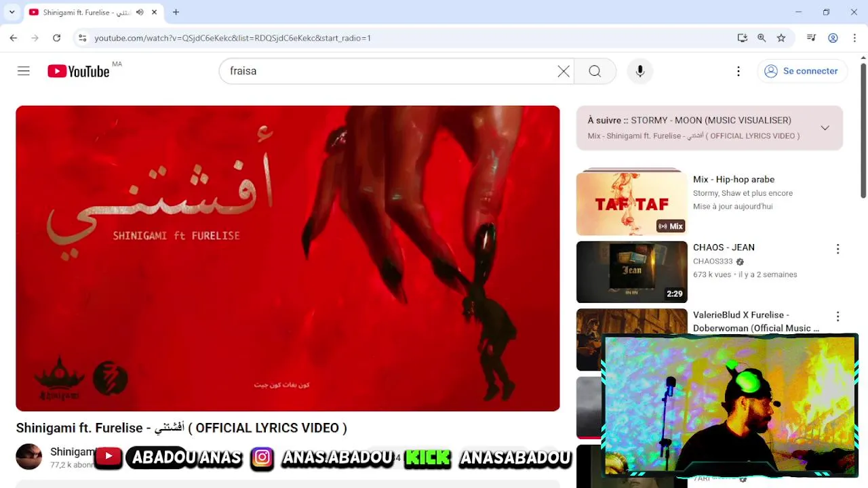Click the main video player area
This screenshot has width=868, height=488.
(288, 258)
